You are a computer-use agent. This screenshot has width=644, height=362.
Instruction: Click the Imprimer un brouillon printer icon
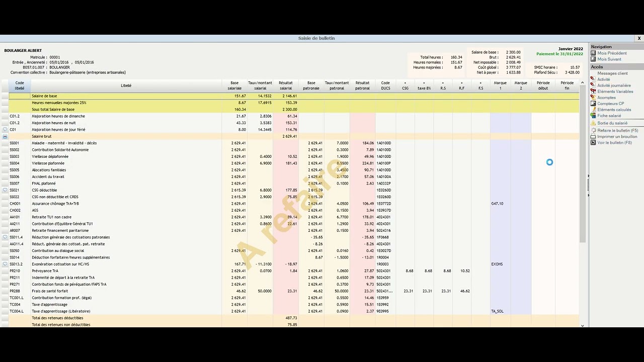(x=593, y=137)
